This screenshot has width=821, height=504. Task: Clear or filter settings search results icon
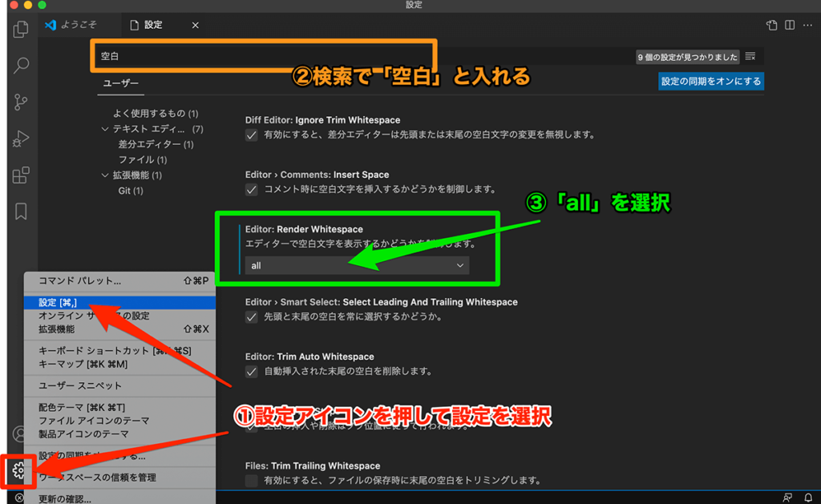coord(750,56)
